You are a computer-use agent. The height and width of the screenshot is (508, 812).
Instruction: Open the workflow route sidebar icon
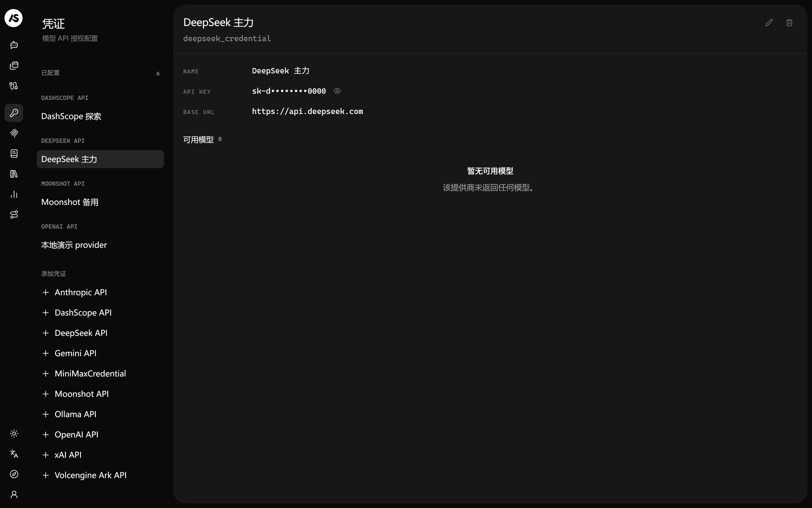(14, 215)
